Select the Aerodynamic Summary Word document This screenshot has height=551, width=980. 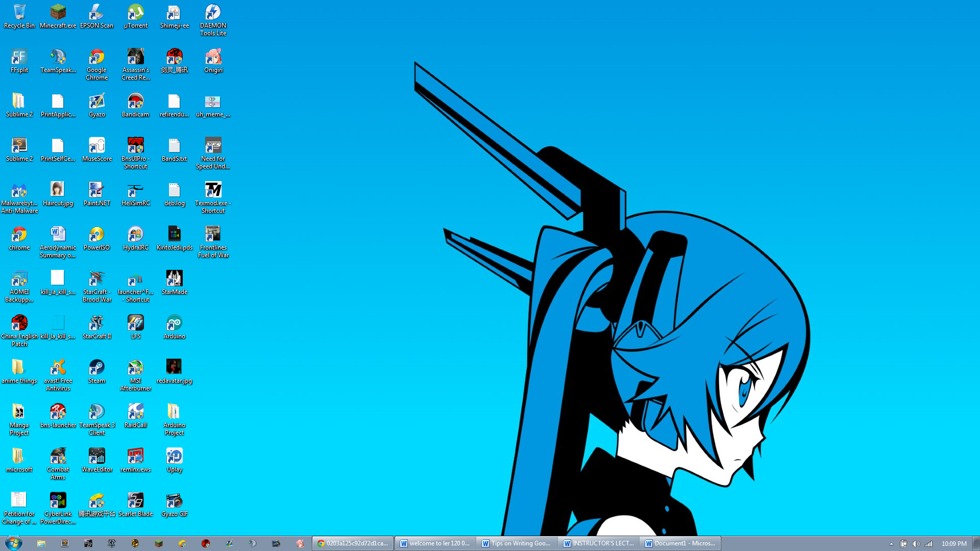point(58,242)
